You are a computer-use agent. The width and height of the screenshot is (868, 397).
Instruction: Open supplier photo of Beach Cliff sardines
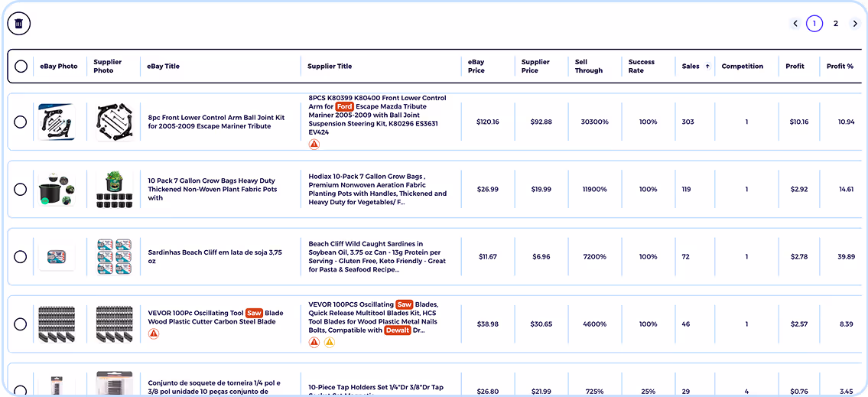pos(115,257)
